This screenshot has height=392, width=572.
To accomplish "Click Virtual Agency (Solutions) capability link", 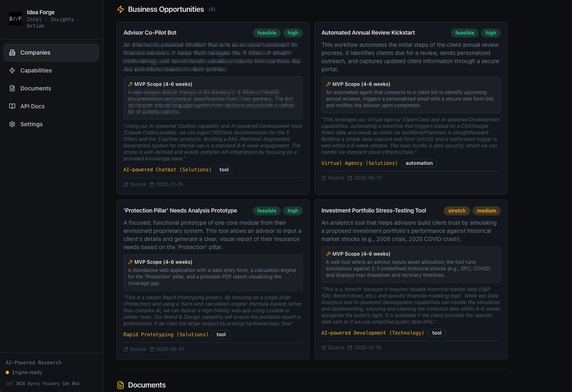I will (359, 163).
